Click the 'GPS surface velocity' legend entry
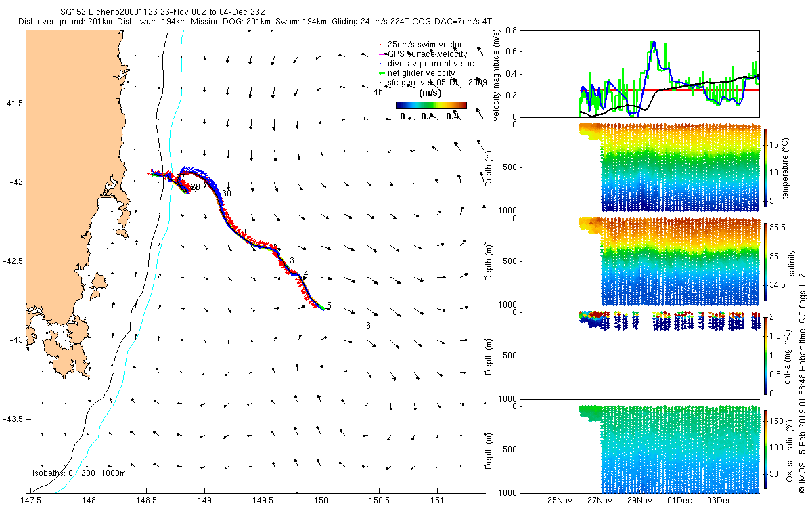This screenshot has width=812, height=508. (424, 54)
